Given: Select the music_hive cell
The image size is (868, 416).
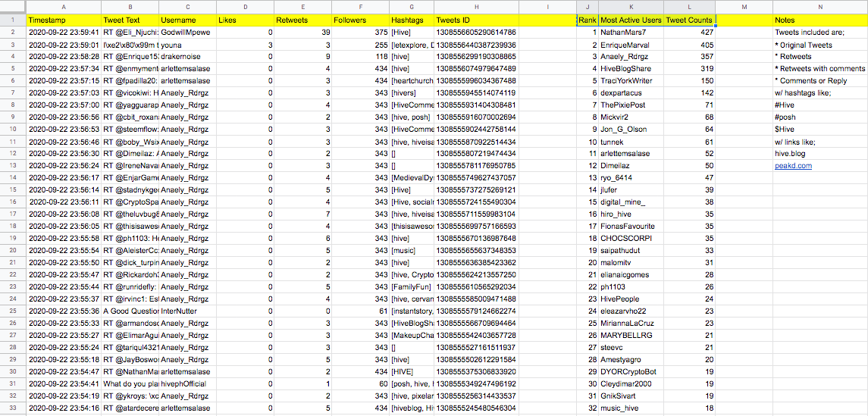Looking at the screenshot, I should (x=631, y=408).
